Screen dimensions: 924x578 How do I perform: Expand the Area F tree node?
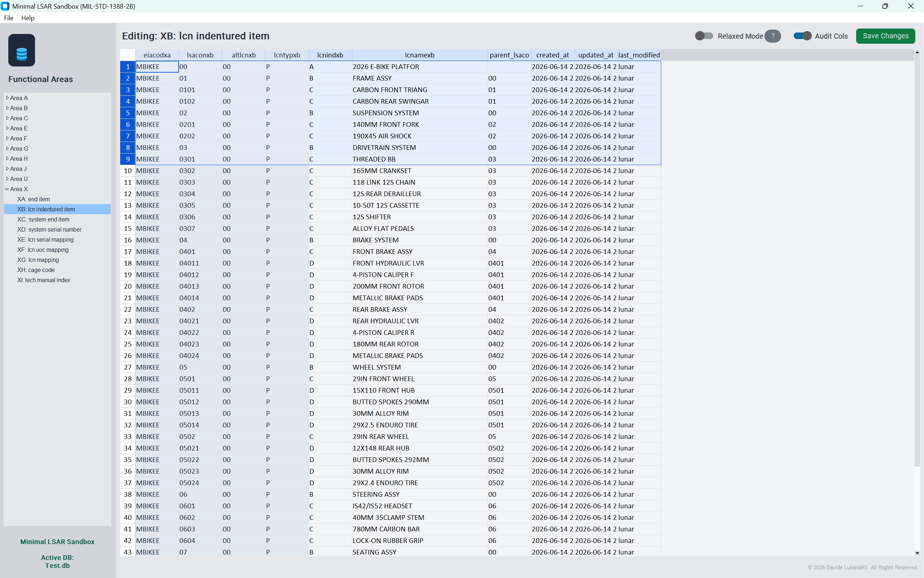[x=7, y=138]
